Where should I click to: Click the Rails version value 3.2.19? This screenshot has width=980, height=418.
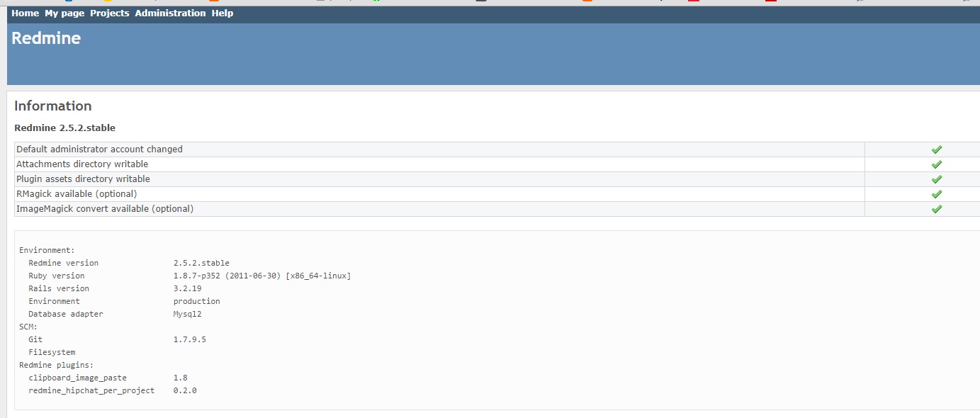pyautogui.click(x=188, y=288)
